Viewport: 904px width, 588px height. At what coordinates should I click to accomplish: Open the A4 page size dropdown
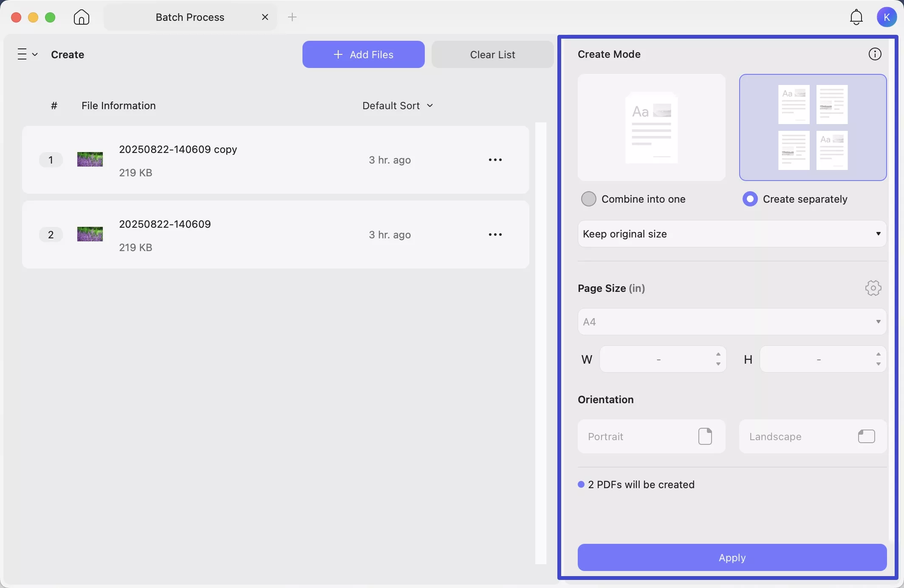click(x=732, y=322)
